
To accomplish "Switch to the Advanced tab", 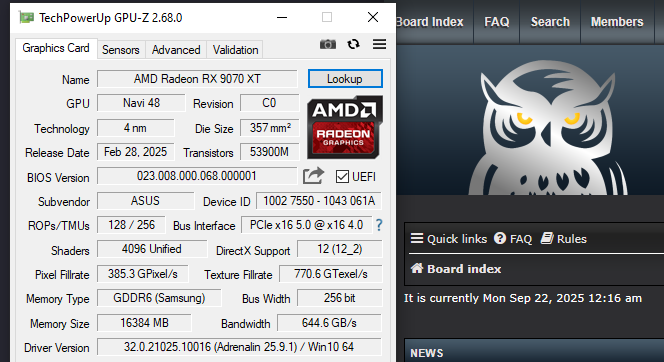I will pos(176,50).
